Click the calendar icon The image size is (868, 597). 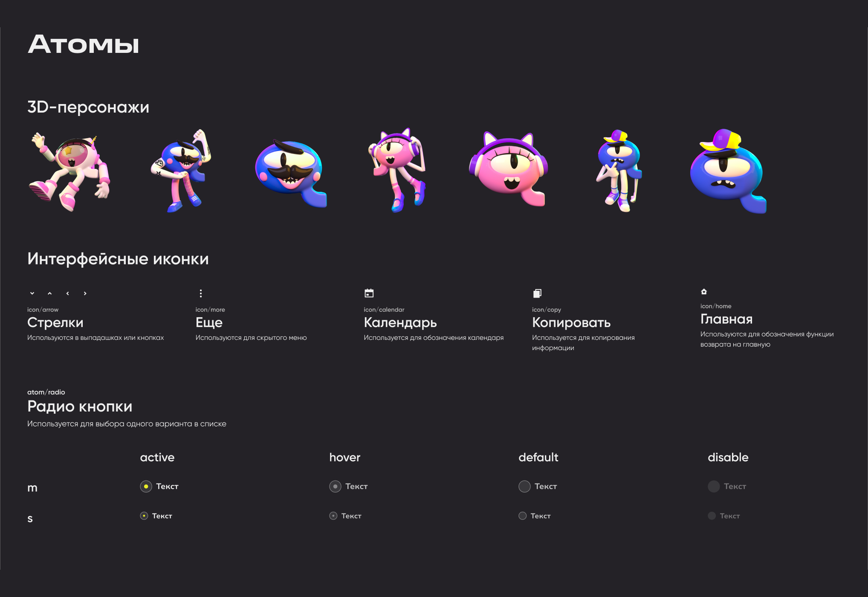(369, 293)
